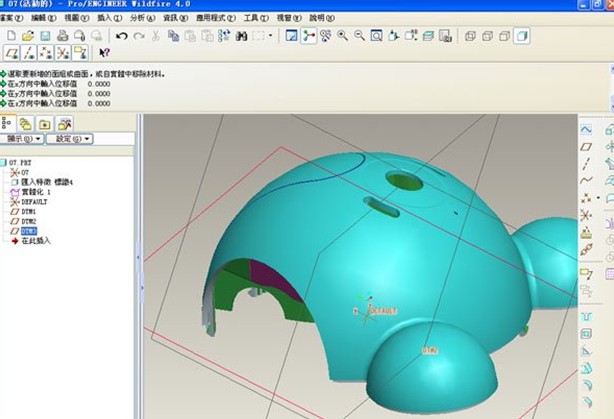Screen dimensions: 614x419
Task: Open selection box dropdown arrow
Action: coord(271,36)
